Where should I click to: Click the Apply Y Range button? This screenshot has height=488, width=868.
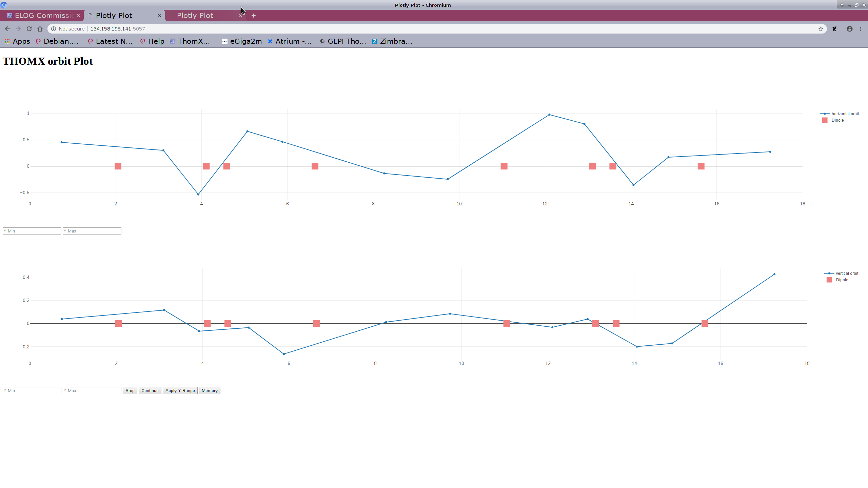pyautogui.click(x=180, y=391)
